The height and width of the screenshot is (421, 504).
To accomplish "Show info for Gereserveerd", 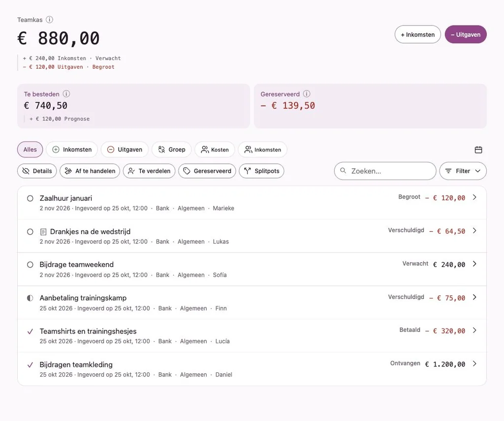I will click(x=307, y=94).
